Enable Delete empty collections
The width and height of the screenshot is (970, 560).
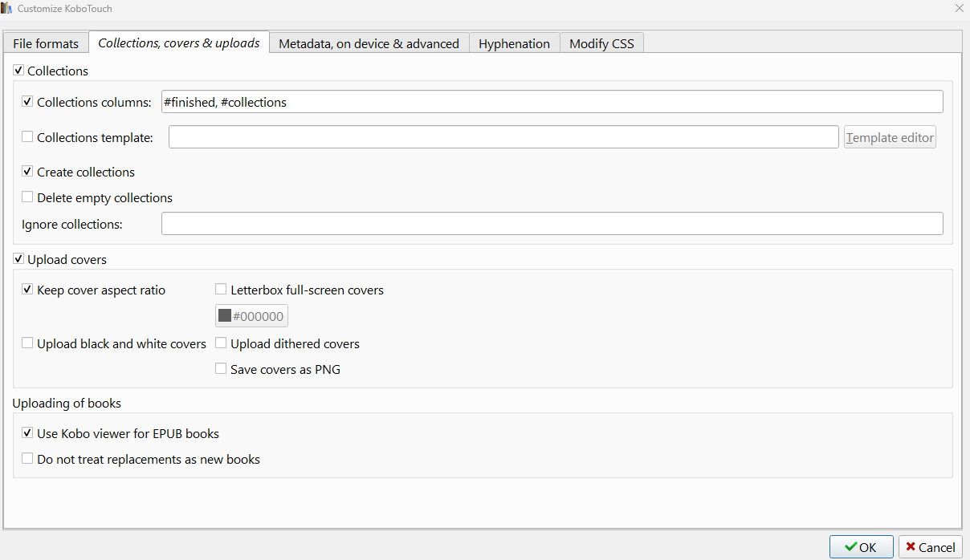(27, 197)
